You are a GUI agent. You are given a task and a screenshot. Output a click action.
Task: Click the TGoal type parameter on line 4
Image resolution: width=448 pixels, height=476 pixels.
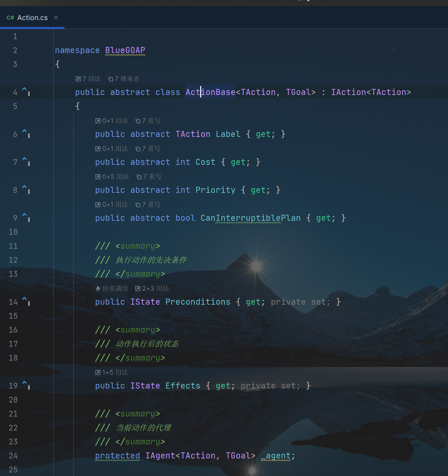(x=298, y=92)
